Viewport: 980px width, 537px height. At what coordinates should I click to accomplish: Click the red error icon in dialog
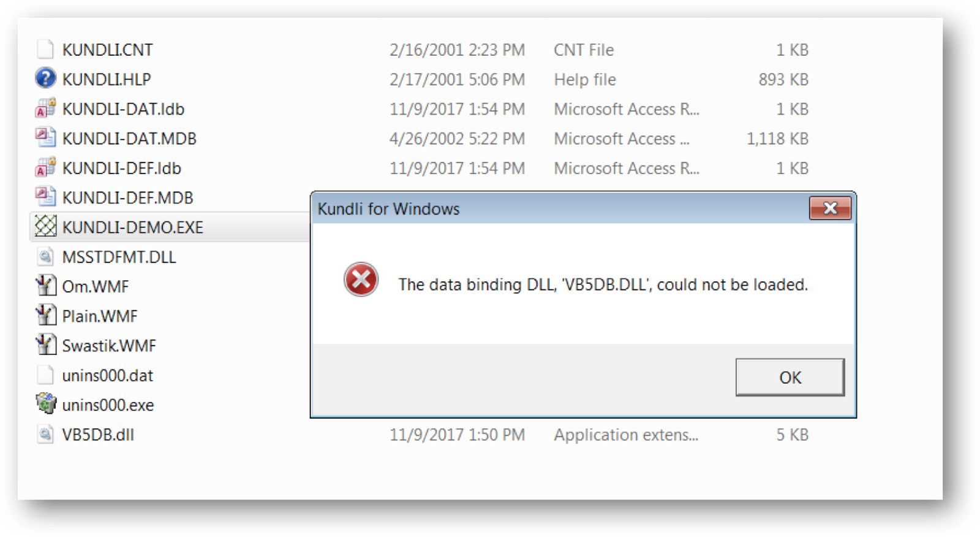coord(361,280)
